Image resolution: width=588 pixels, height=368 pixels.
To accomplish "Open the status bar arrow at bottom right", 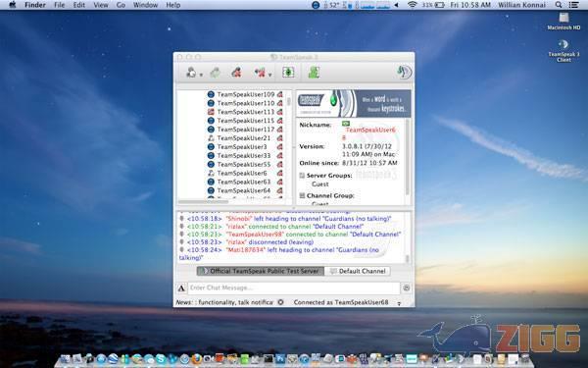I will pos(399,303).
